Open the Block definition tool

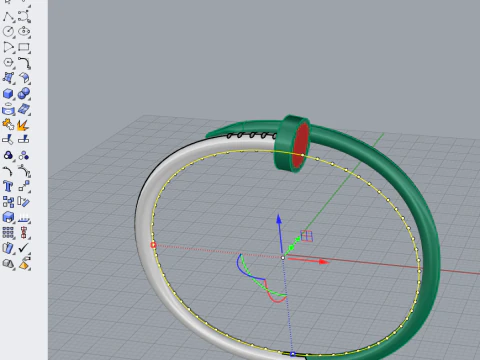click(x=8, y=217)
